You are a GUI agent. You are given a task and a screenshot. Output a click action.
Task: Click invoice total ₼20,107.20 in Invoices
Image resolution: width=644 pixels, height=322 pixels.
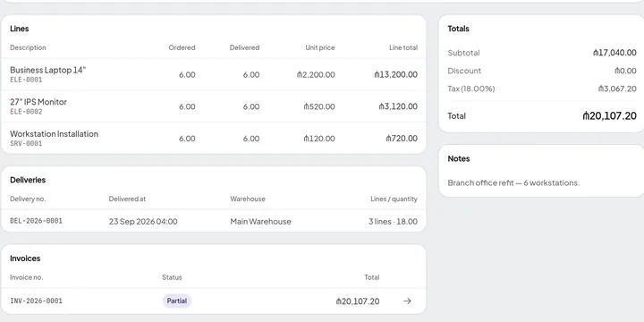click(357, 301)
